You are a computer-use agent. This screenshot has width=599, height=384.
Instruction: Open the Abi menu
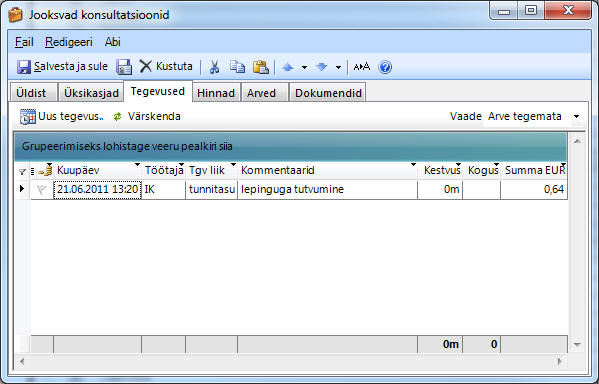113,42
